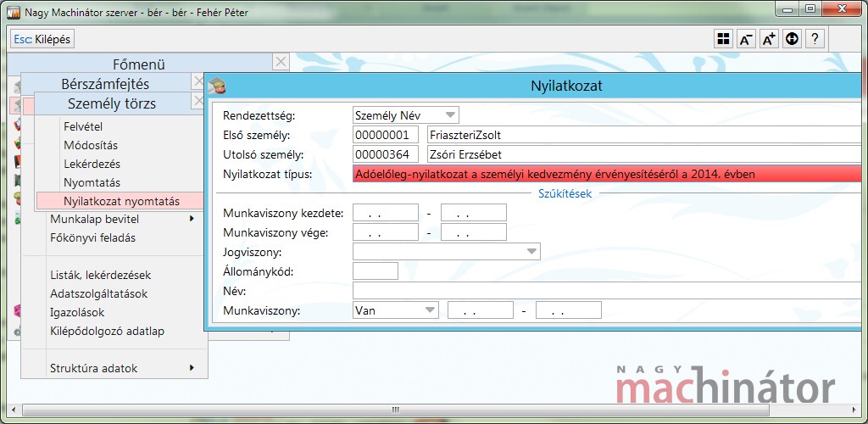868x424 pixels.
Task: Decrease font size with A- icon
Action: point(746,39)
